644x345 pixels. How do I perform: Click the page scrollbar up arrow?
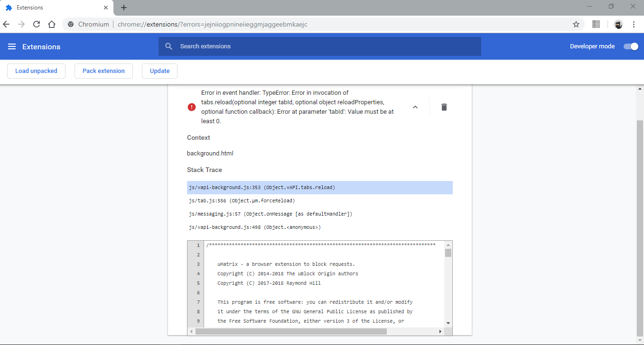click(x=640, y=89)
